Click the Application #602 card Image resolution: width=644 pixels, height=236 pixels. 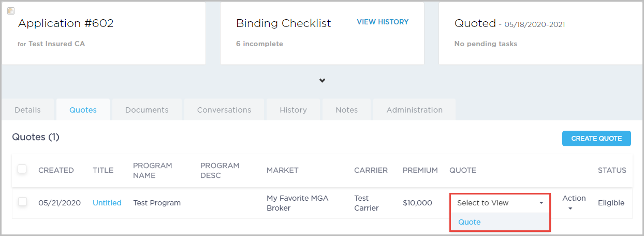[x=104, y=33]
